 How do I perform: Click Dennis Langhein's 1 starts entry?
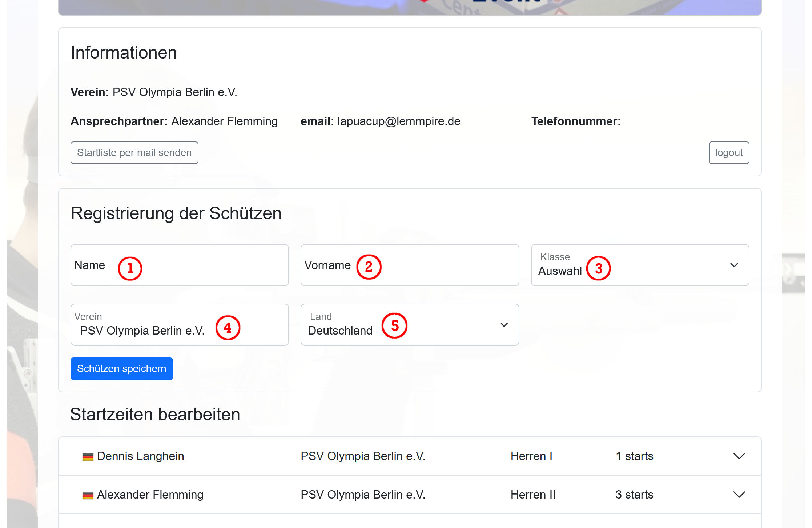coord(634,456)
